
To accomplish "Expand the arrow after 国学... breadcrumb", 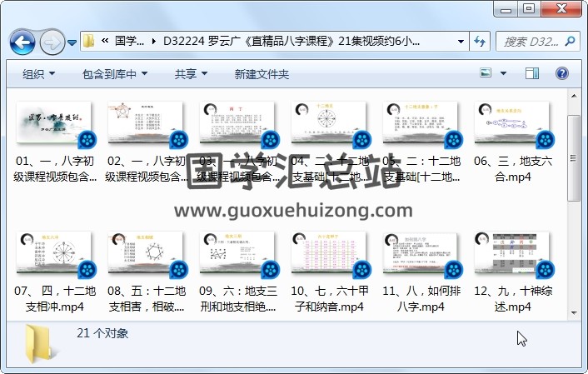I will tap(154, 42).
